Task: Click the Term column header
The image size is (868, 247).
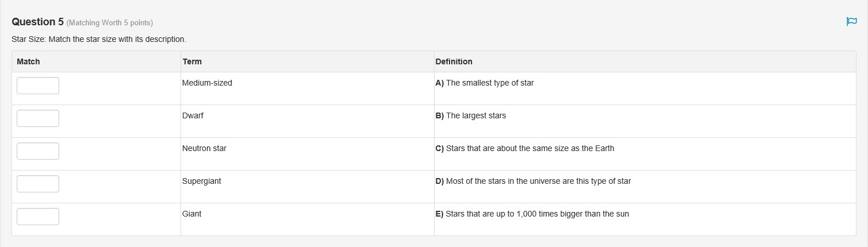Action: coord(192,61)
